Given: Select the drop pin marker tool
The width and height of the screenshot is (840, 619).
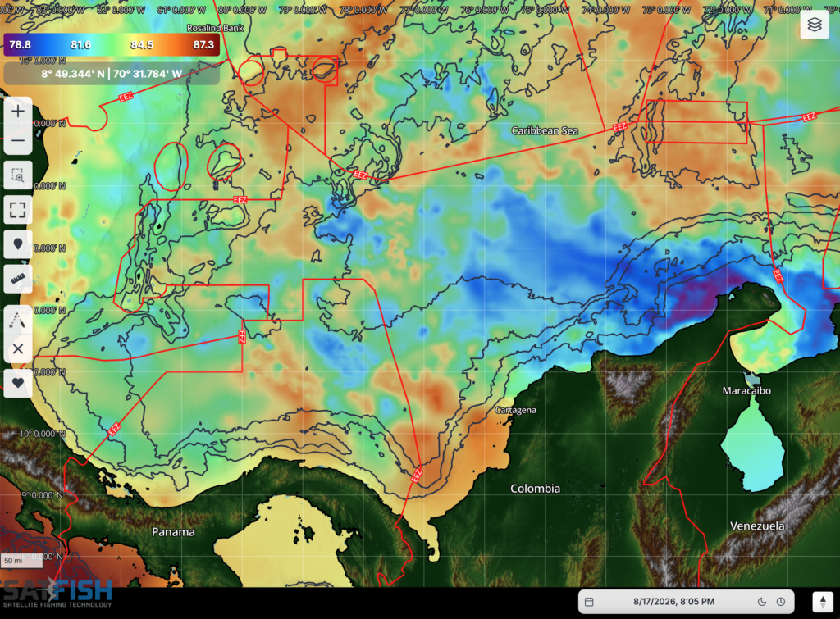Looking at the screenshot, I should tap(18, 244).
